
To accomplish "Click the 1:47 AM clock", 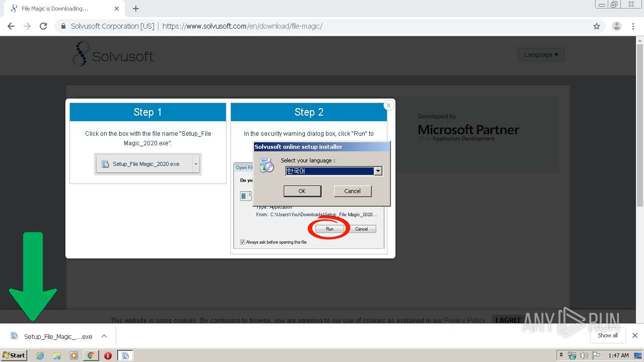I will [x=618, y=355].
